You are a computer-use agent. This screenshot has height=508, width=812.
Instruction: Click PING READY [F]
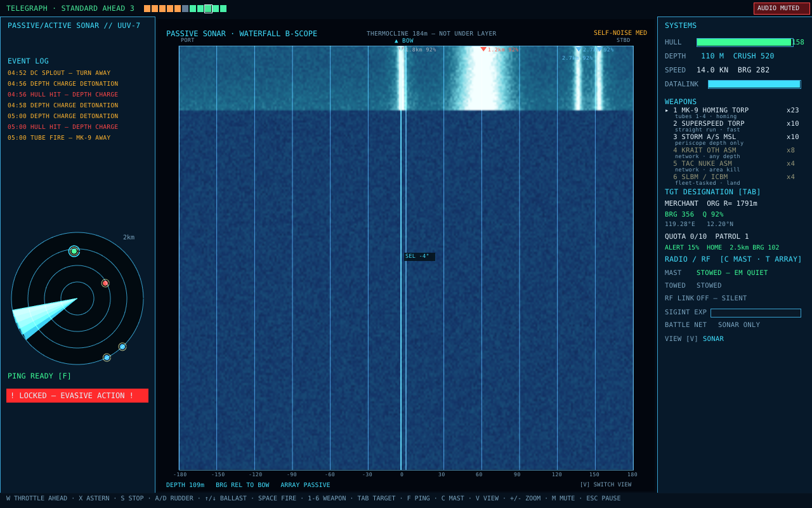pos(39,376)
